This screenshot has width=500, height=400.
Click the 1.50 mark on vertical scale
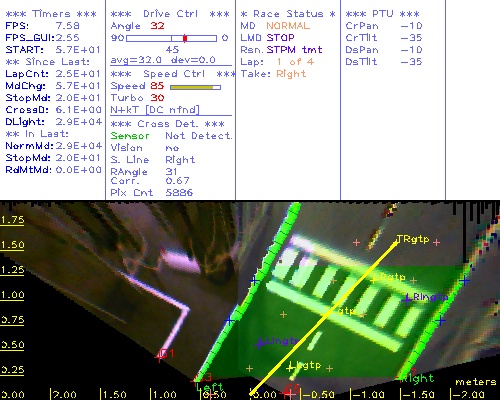pos(12,245)
